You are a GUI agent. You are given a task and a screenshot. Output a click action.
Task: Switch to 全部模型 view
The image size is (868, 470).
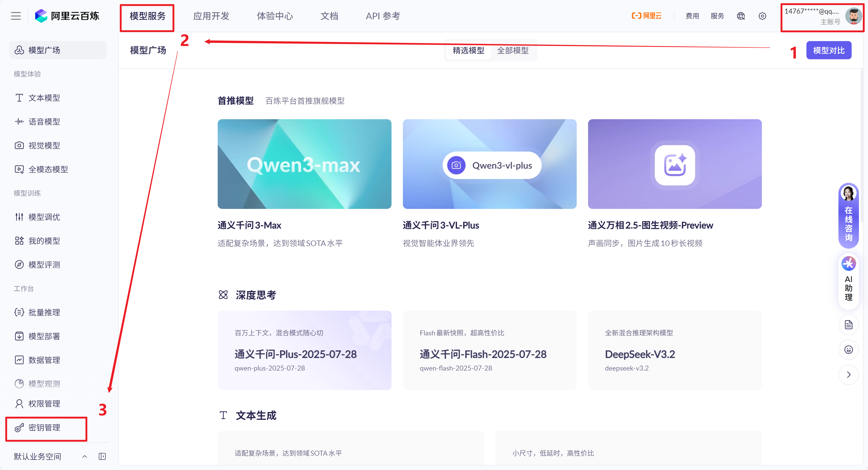tap(513, 50)
